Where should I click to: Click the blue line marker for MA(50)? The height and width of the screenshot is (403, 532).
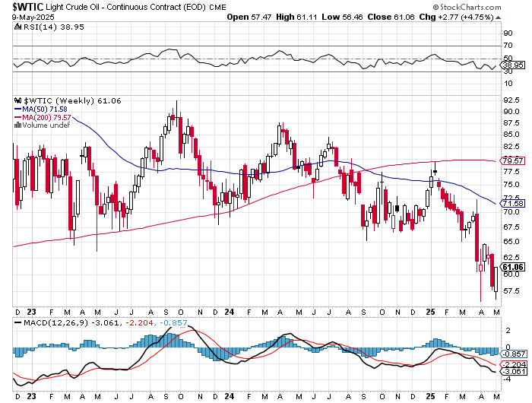18,109
